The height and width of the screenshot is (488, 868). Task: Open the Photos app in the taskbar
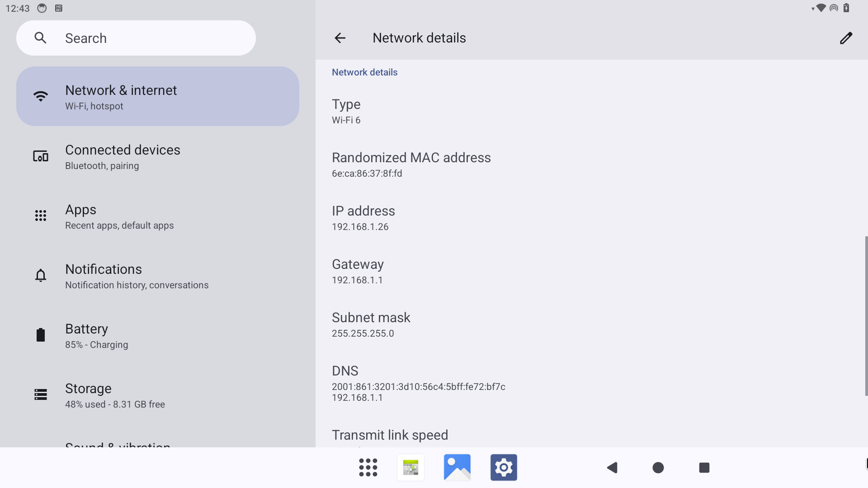tap(457, 467)
